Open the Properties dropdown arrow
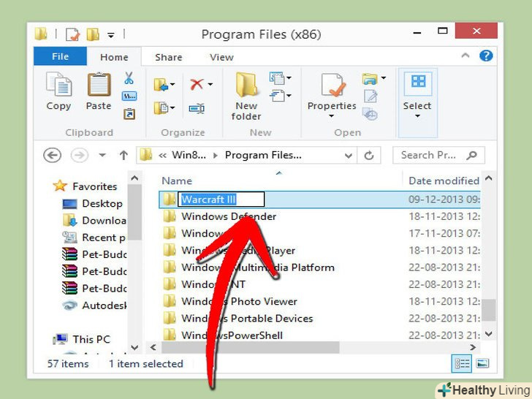The image size is (532, 399). (x=332, y=116)
